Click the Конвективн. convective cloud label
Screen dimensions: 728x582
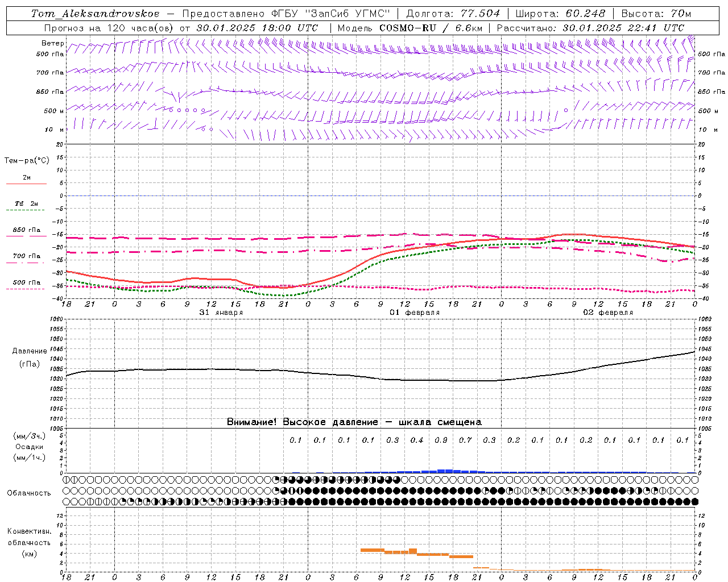(x=29, y=531)
